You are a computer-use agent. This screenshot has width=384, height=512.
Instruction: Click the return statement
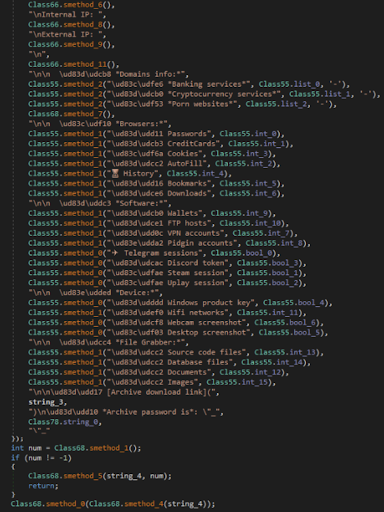pyautogui.click(x=43, y=486)
